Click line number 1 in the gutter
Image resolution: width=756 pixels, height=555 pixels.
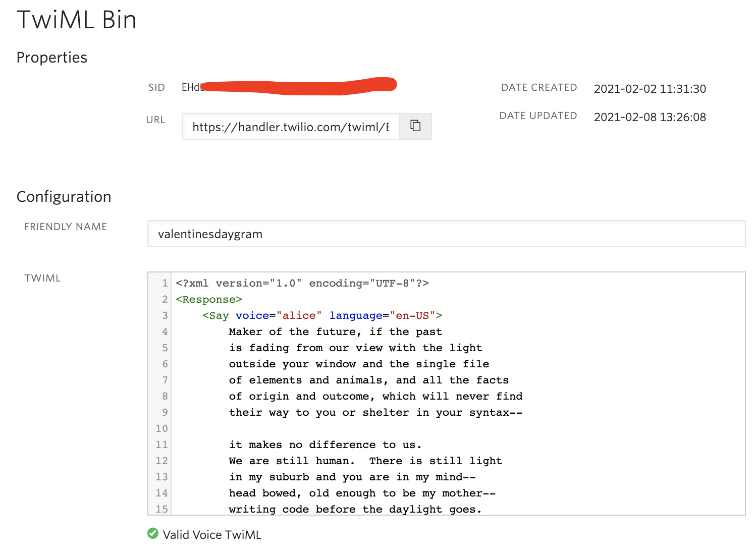[165, 283]
